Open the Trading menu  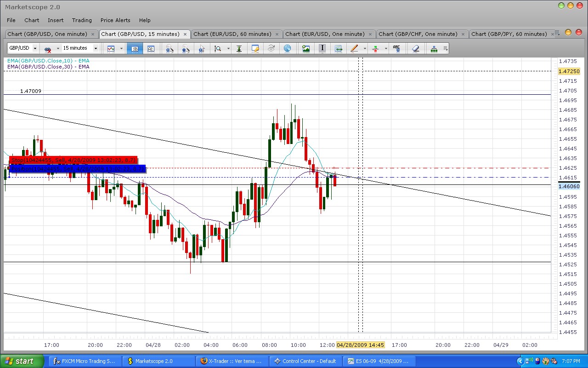coord(82,20)
